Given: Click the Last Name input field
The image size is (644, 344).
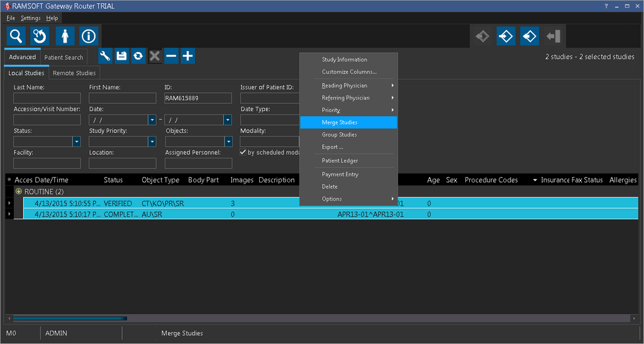Looking at the screenshot, I should 47,98.
